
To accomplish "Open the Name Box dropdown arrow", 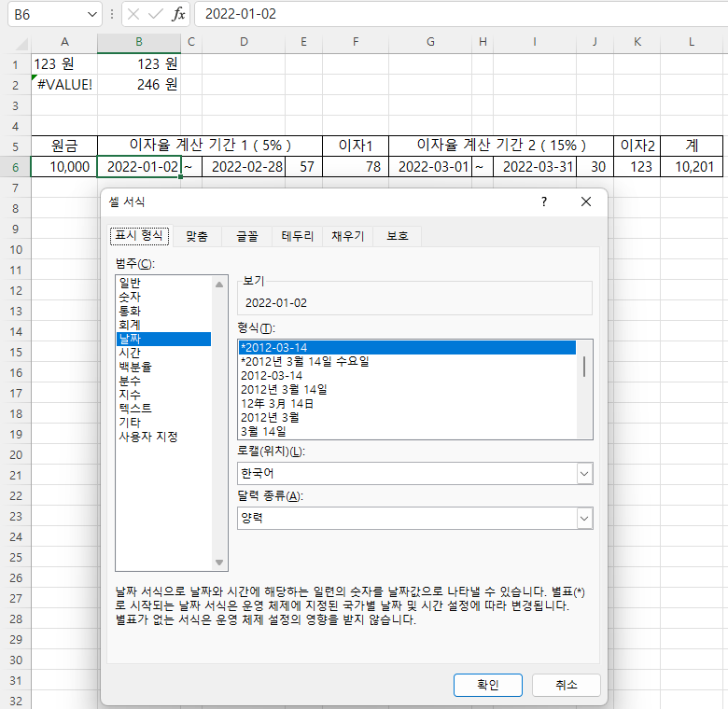I will coord(91,14).
